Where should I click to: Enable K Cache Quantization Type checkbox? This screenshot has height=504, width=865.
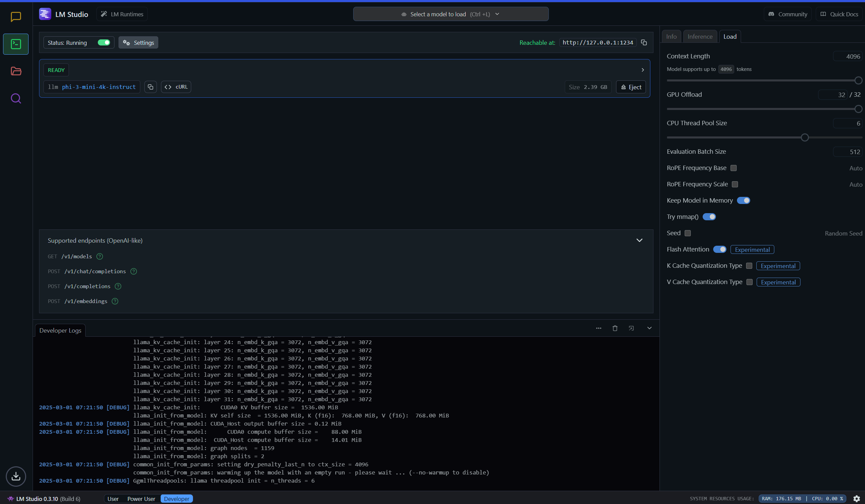coord(749,265)
